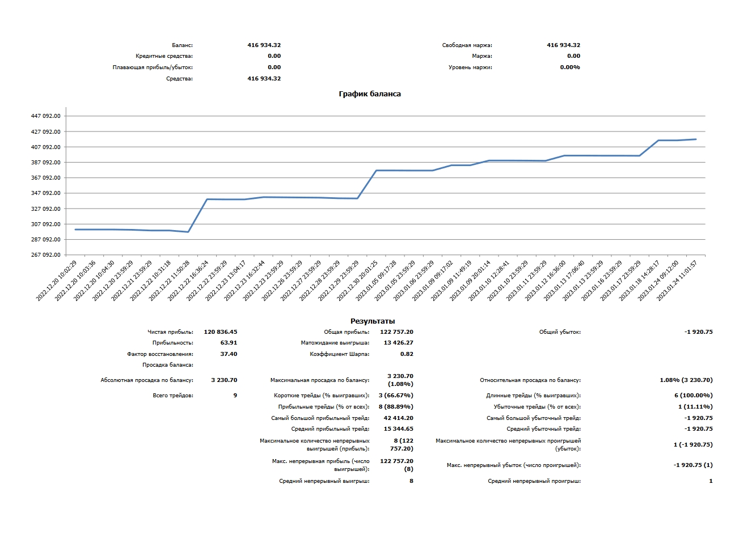Viewport: 756px width, 535px height.
Task: Select the 407 092.00 axis label
Action: (46, 147)
